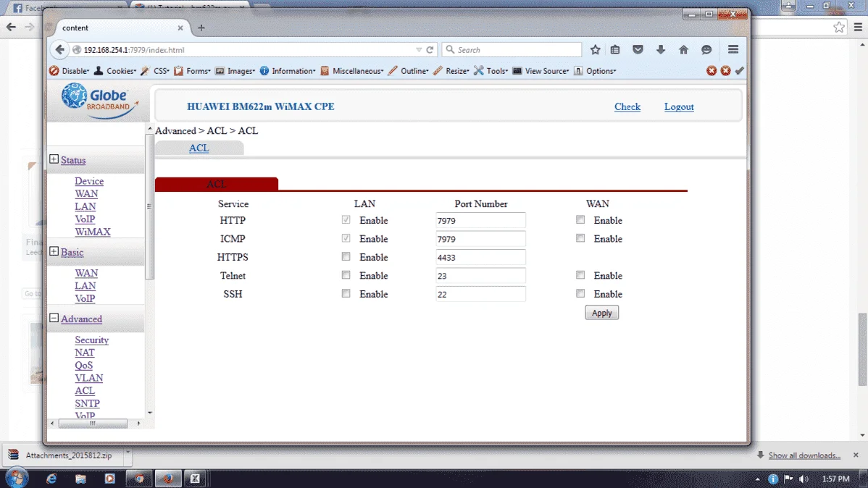This screenshot has width=868, height=488.
Task: Click the second red error icon in developer toolbar
Action: 725,71
